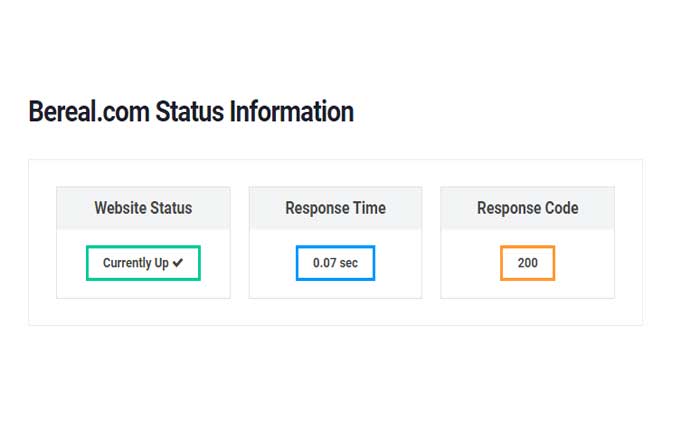Click the word Time in the second card header
Image resolution: width=700 pixels, height=430 pixels.
coord(368,208)
